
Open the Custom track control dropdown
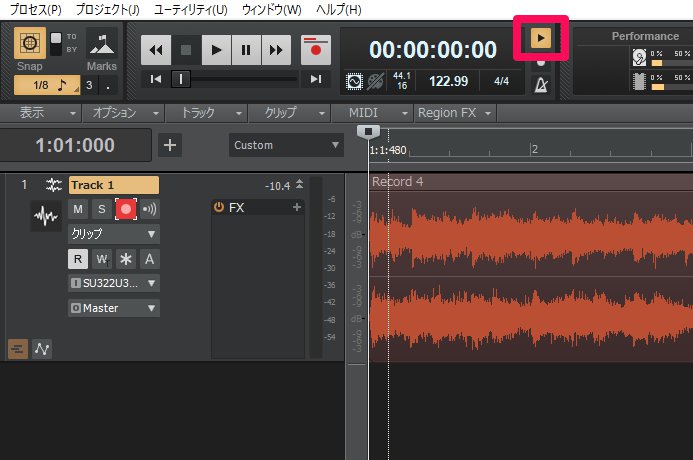click(286, 145)
